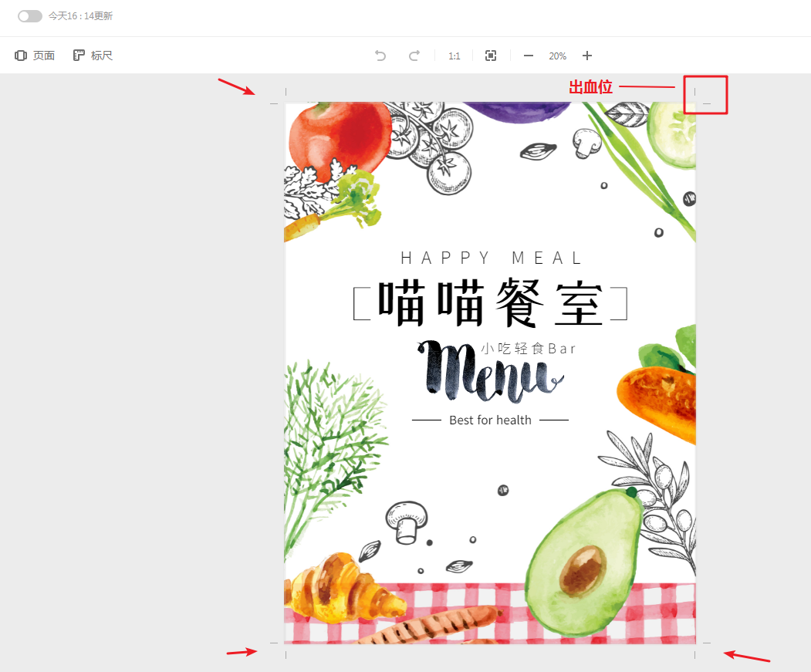Click the undo arrow icon
This screenshot has height=672, width=811.
coord(380,56)
